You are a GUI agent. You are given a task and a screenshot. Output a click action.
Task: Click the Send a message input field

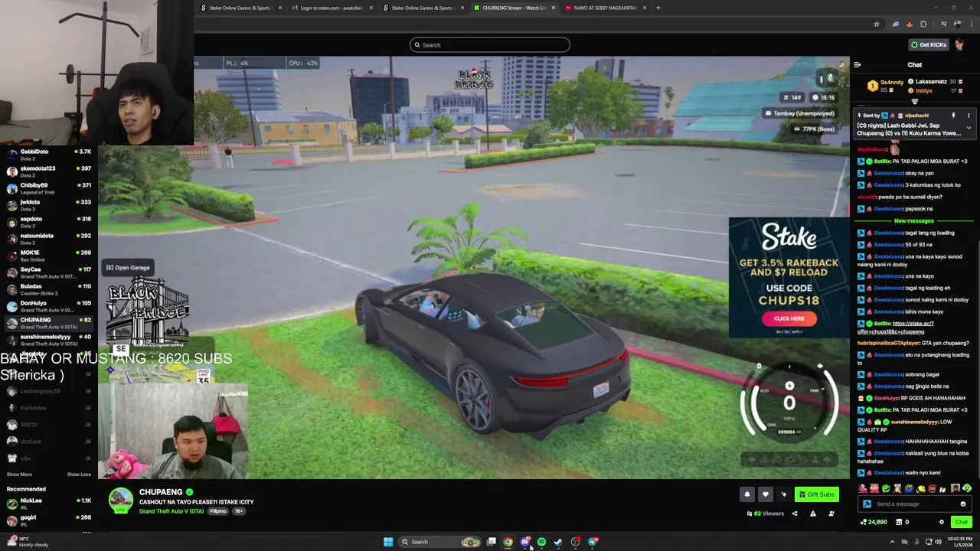(914, 504)
